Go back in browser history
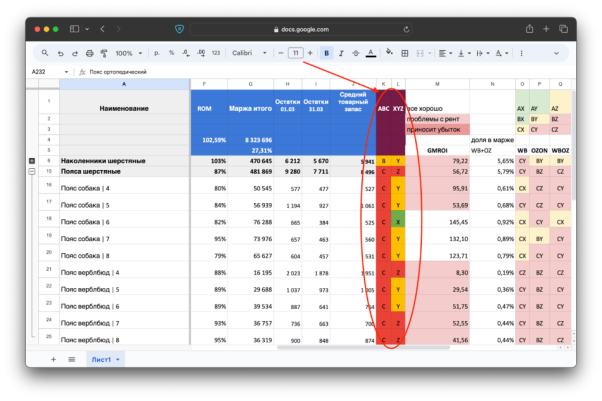This screenshot has width=602, height=401. point(103,29)
